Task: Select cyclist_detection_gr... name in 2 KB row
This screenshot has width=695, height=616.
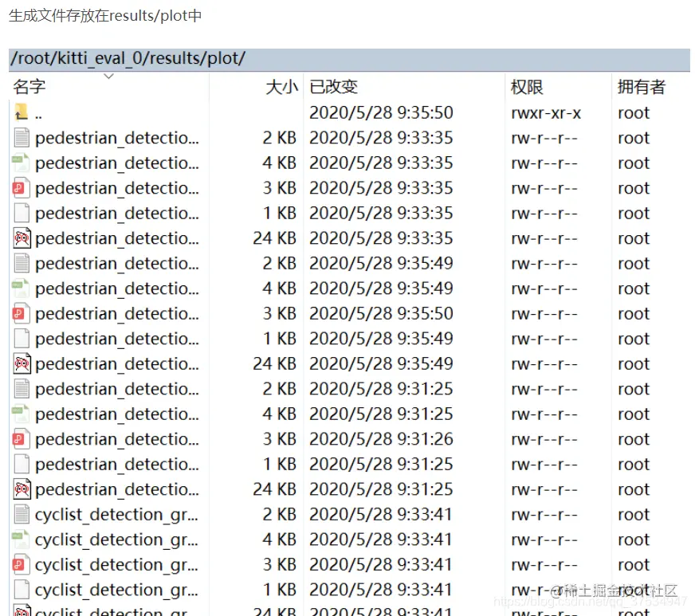Action: 116,515
